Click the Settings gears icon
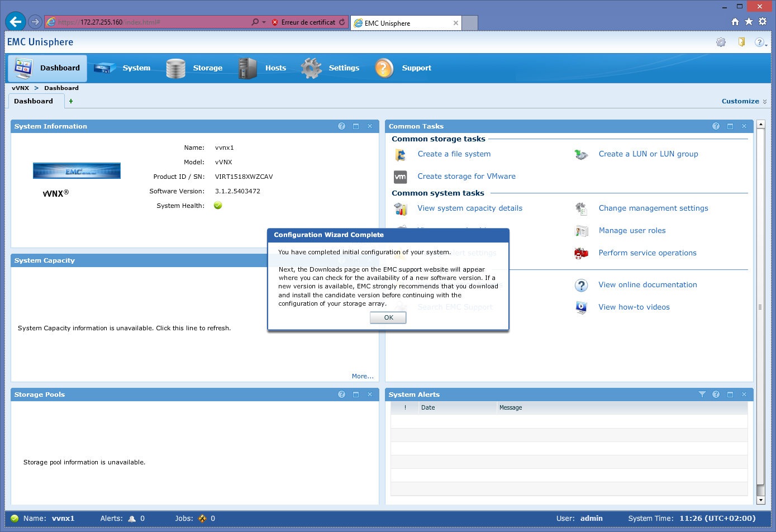Viewport: 776px width, 532px height. pyautogui.click(x=311, y=68)
